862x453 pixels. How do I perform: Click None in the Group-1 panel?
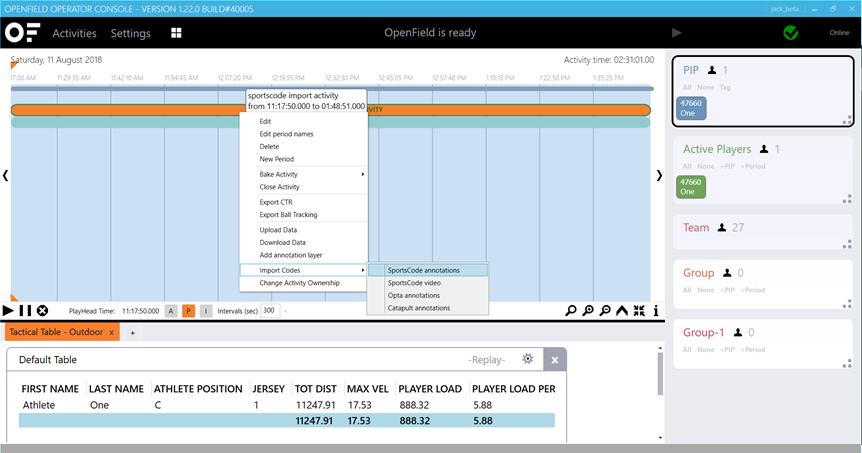pos(706,350)
